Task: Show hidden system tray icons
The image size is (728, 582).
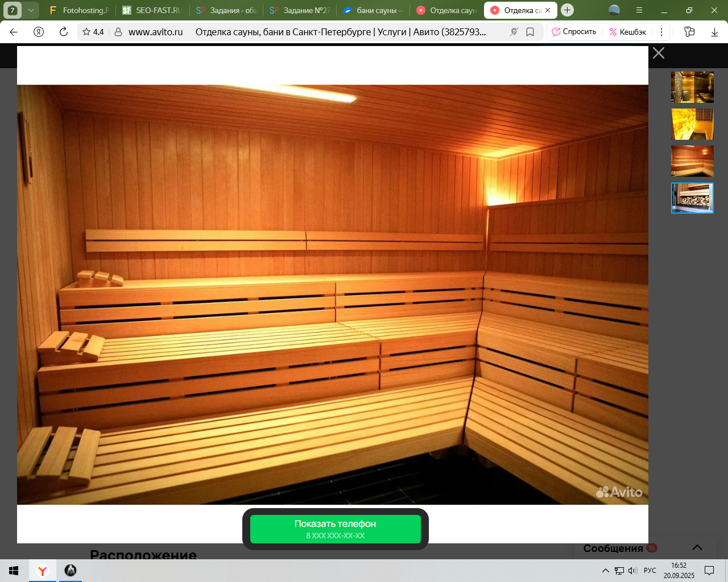Action: (x=605, y=571)
